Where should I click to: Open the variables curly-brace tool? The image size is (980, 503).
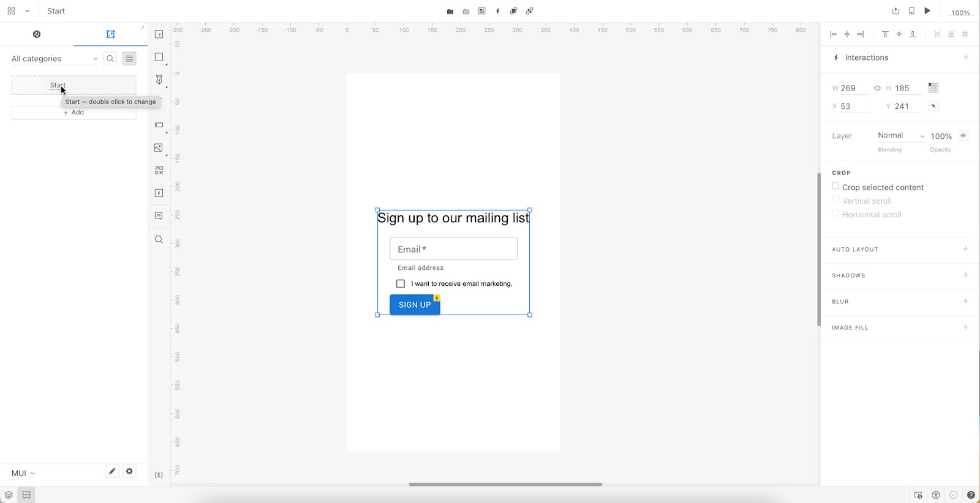[x=159, y=475]
